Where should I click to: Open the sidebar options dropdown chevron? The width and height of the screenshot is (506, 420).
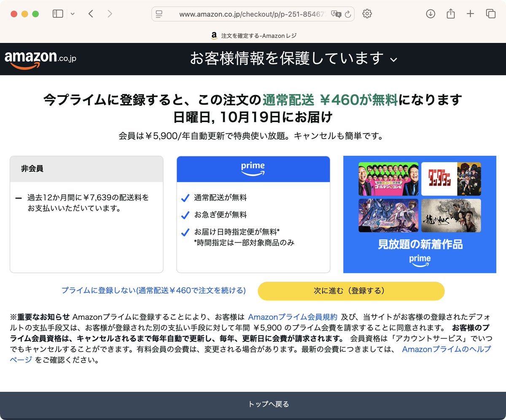tap(73, 14)
